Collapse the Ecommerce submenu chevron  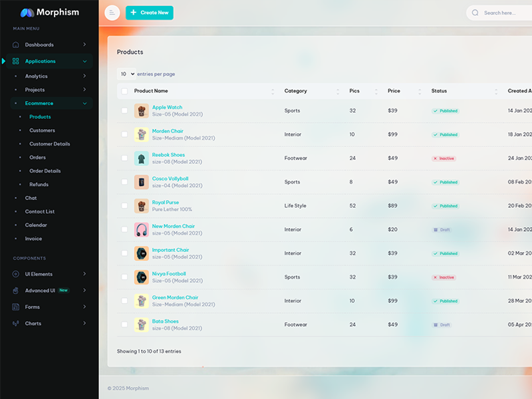click(x=84, y=104)
